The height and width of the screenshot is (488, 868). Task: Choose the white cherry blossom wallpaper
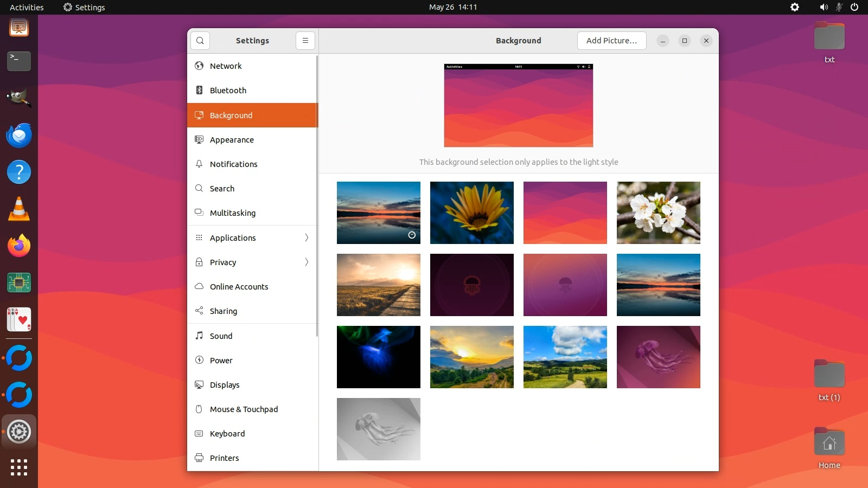(658, 213)
